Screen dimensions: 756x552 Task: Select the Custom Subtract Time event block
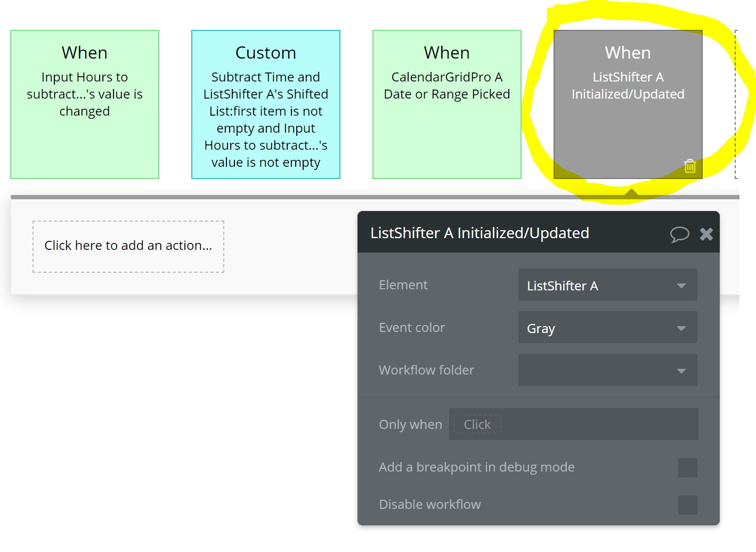coord(266,104)
